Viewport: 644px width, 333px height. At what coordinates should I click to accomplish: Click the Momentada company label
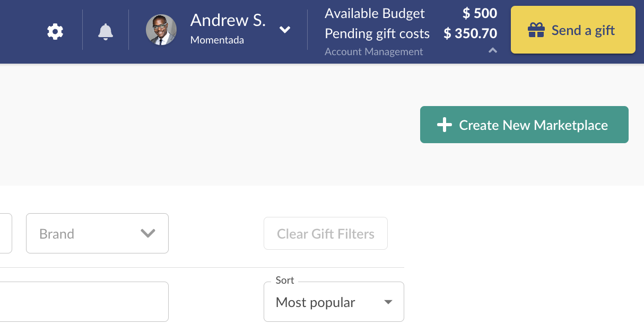pos(217,40)
